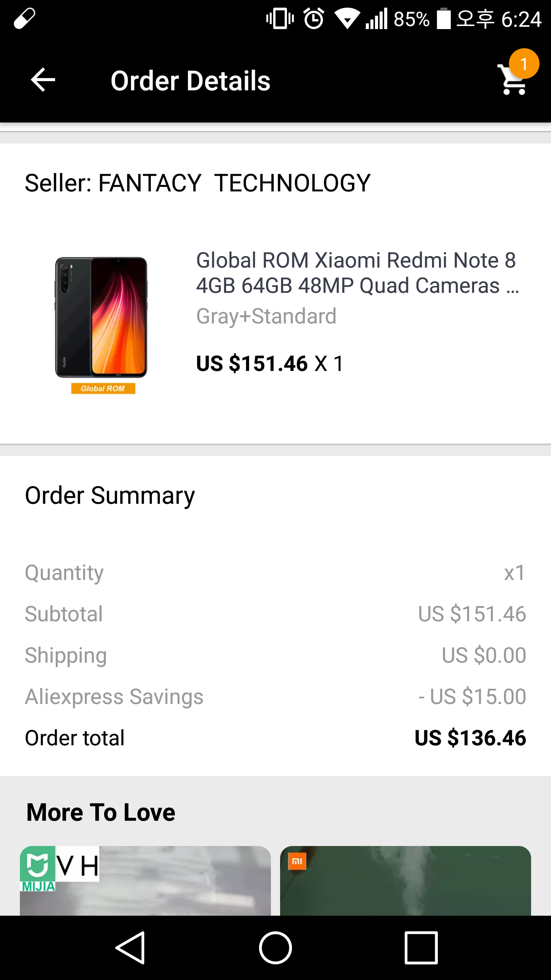Open the Mi humidifier recommended product
551x980 pixels.
pyautogui.click(x=406, y=880)
